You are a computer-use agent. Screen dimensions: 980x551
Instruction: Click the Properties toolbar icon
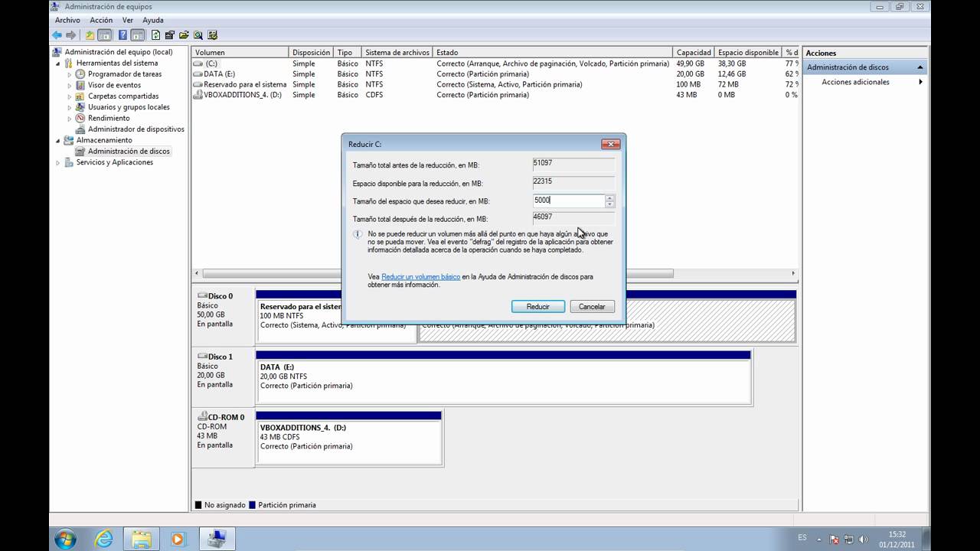click(170, 35)
